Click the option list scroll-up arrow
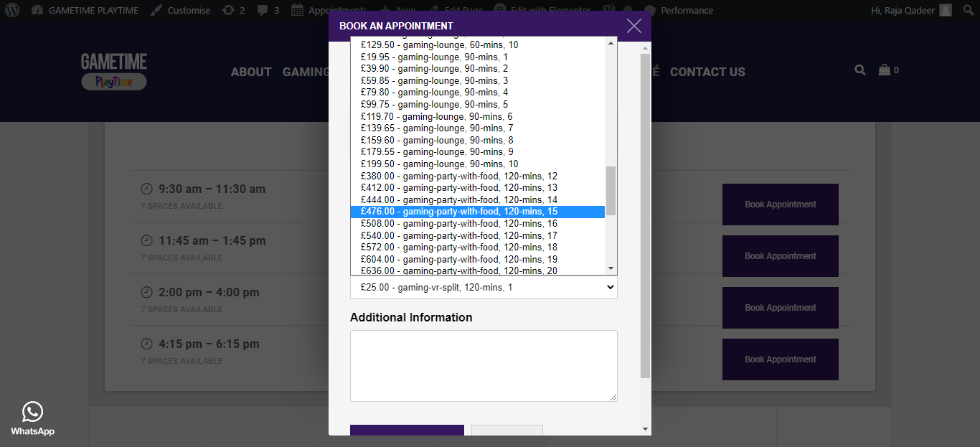 [x=611, y=43]
